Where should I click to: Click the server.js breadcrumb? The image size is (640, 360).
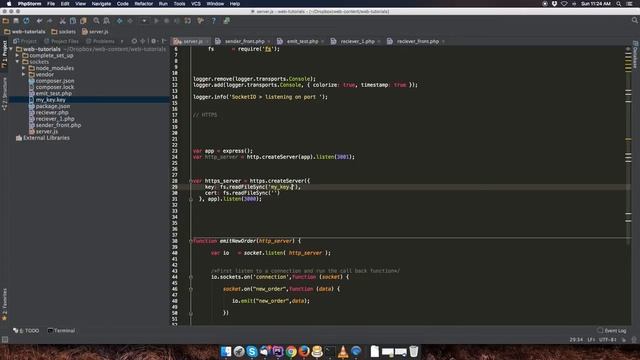95,31
